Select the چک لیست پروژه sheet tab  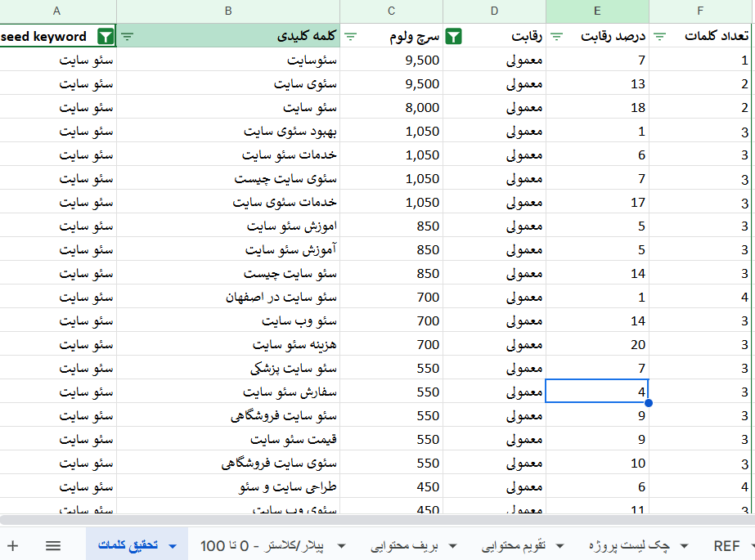pyautogui.click(x=630, y=545)
